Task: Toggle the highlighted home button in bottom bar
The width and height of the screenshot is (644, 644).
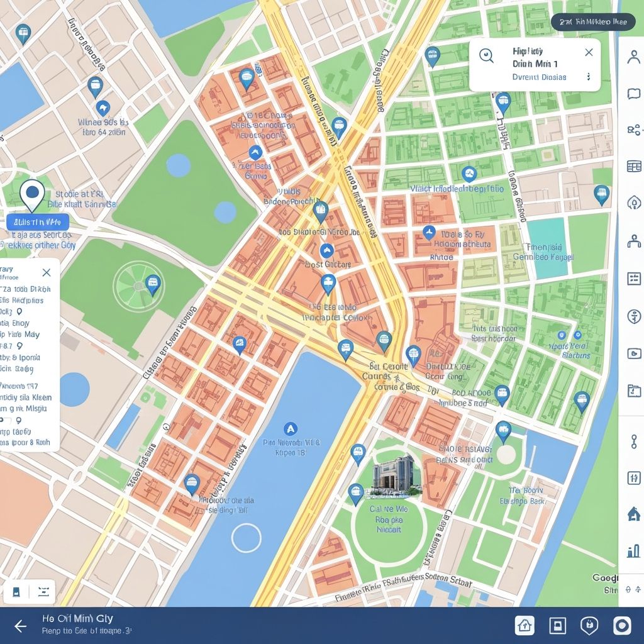Action: [x=525, y=625]
